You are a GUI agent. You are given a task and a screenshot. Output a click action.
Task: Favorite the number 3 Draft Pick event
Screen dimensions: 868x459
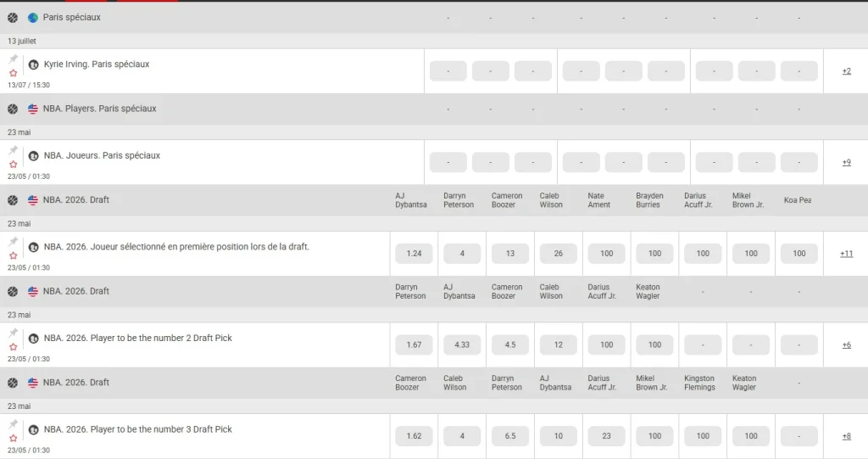[14, 439]
